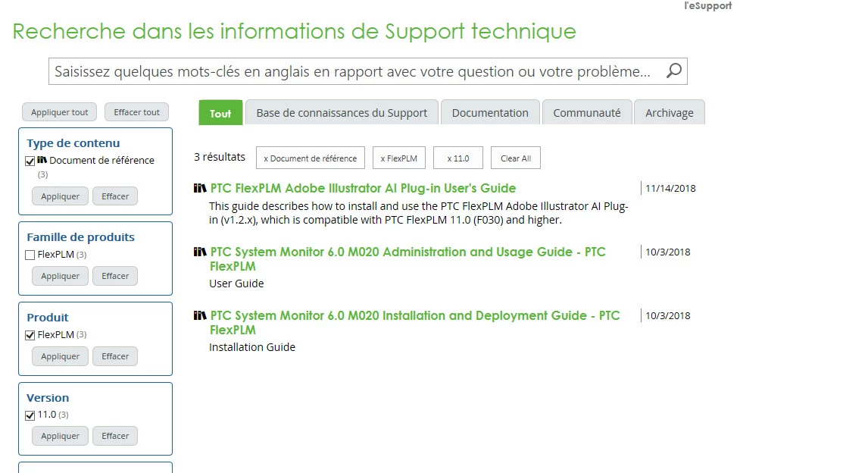Click the l'eSupport link at top

click(x=707, y=5)
